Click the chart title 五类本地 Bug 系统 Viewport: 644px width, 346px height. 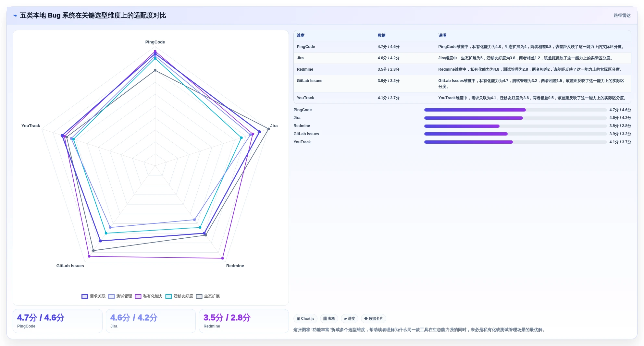click(x=93, y=16)
